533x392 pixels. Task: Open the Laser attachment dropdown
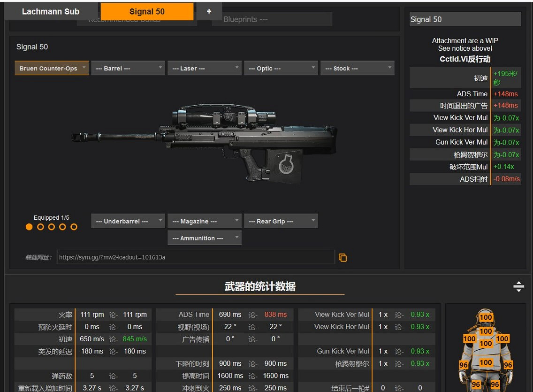pos(205,69)
